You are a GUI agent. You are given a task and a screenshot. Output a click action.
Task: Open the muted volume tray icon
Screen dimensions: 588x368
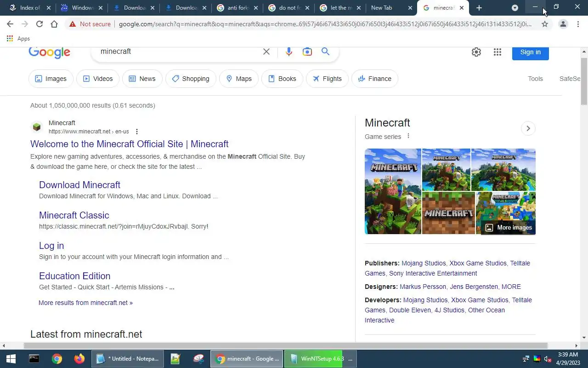548,359
